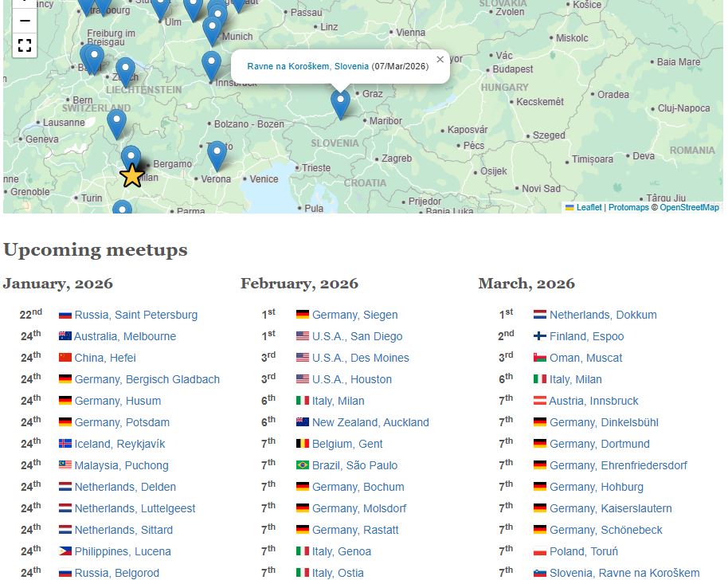The image size is (728, 580).
Task: Click the pin below the Slovenia popup
Action: point(340,104)
